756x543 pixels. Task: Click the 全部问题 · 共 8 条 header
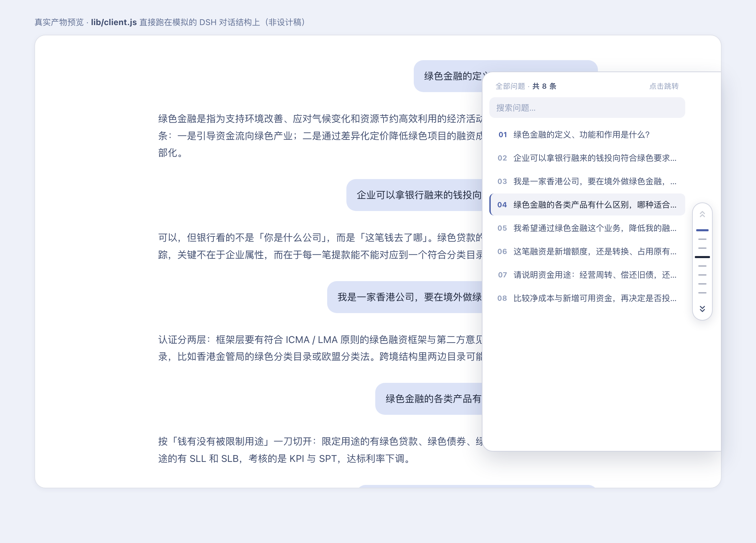point(526,86)
